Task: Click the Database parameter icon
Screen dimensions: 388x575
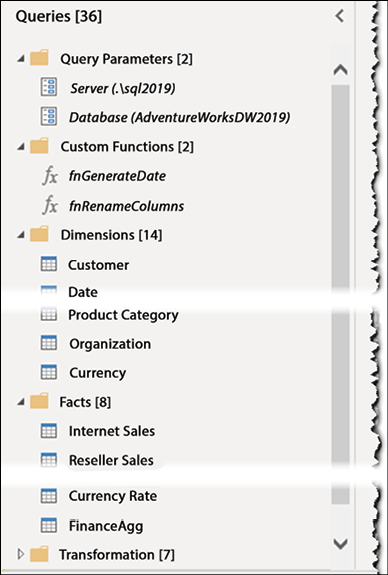Action: point(49,117)
